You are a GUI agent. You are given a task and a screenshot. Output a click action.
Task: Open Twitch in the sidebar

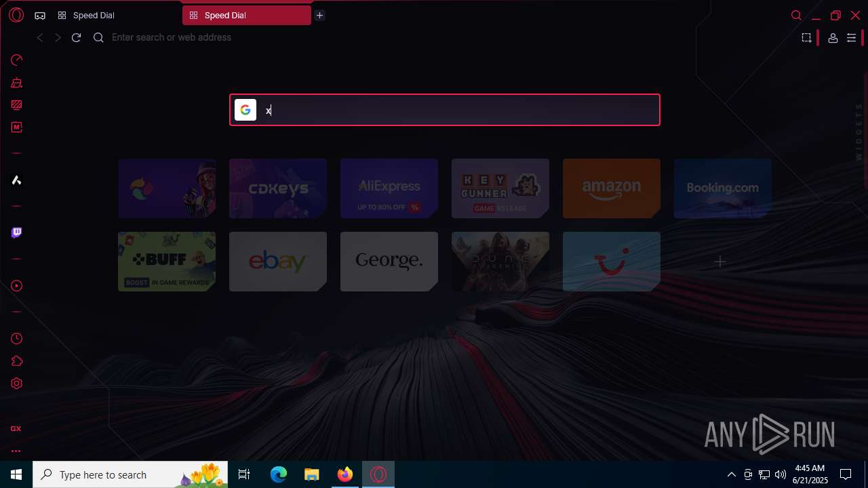point(16,232)
